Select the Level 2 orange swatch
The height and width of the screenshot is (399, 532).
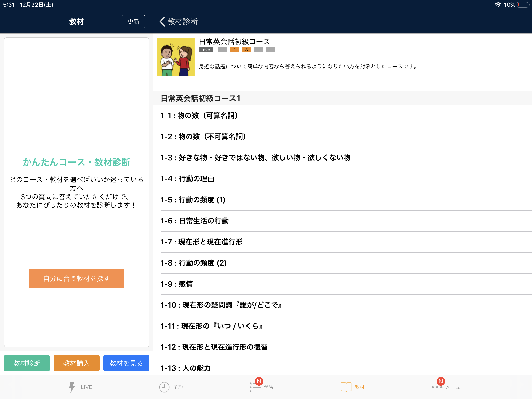click(x=234, y=50)
